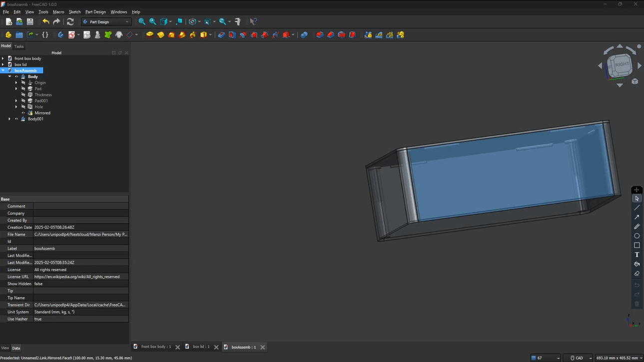Toggle visibility of Body
The width and height of the screenshot is (644, 362).
pyautogui.click(x=16, y=77)
